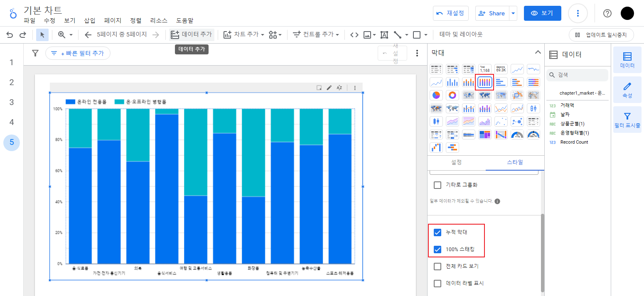Uncheck the 100% 스태킹 checkbox
The width and height of the screenshot is (644, 296).
point(437,250)
